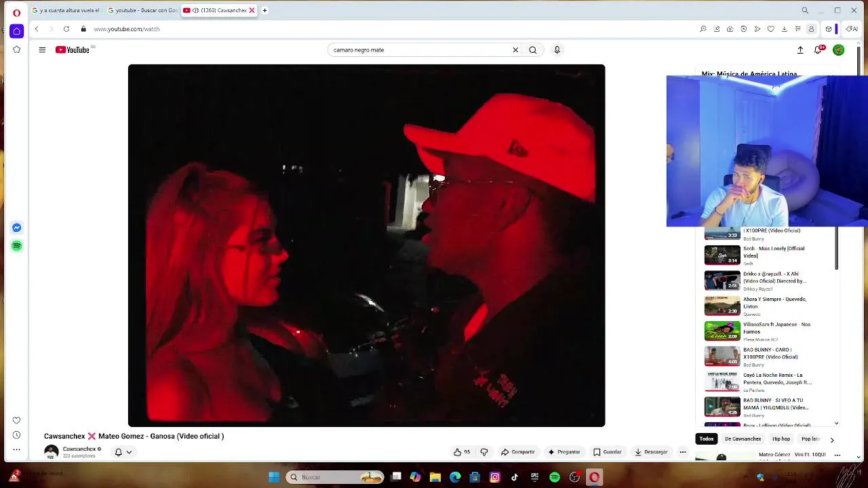
Task: Dislike the video with thumbs down
Action: pyautogui.click(x=484, y=452)
